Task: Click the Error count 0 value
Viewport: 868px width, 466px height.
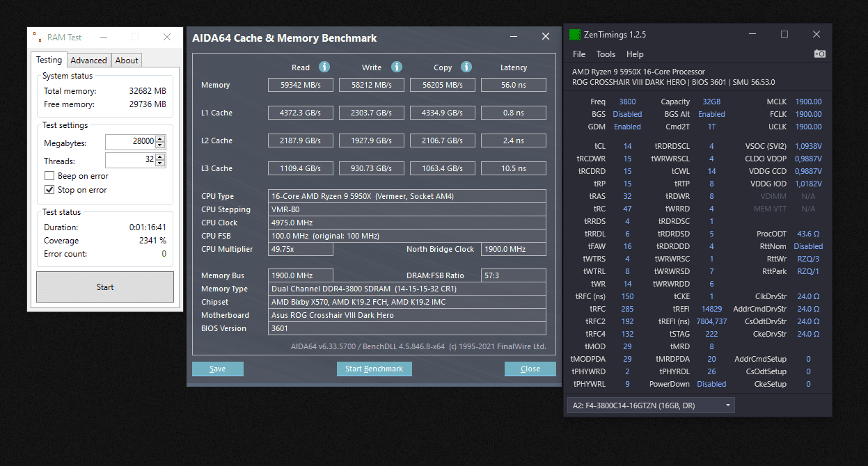Action: (x=164, y=254)
